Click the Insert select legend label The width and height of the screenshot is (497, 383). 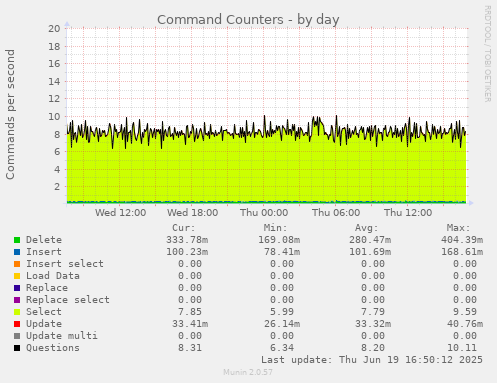65,264
